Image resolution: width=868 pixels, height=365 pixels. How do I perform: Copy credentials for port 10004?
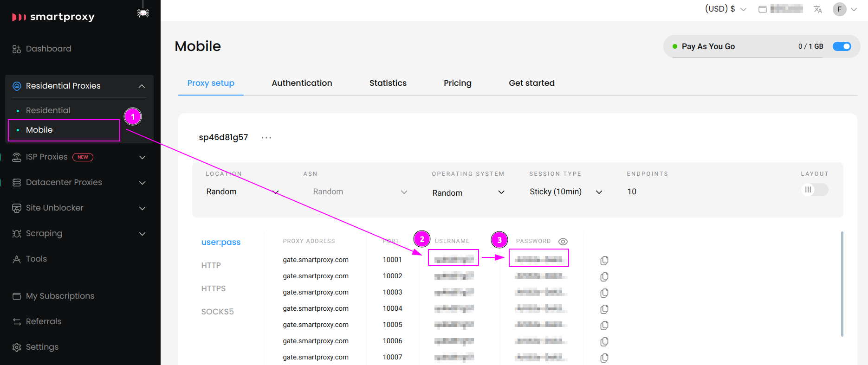point(604,309)
